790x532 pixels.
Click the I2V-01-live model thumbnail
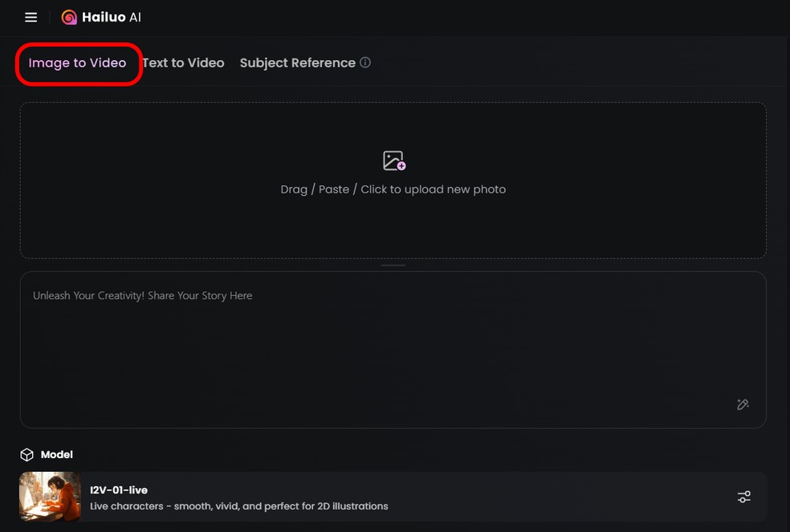[50, 497]
